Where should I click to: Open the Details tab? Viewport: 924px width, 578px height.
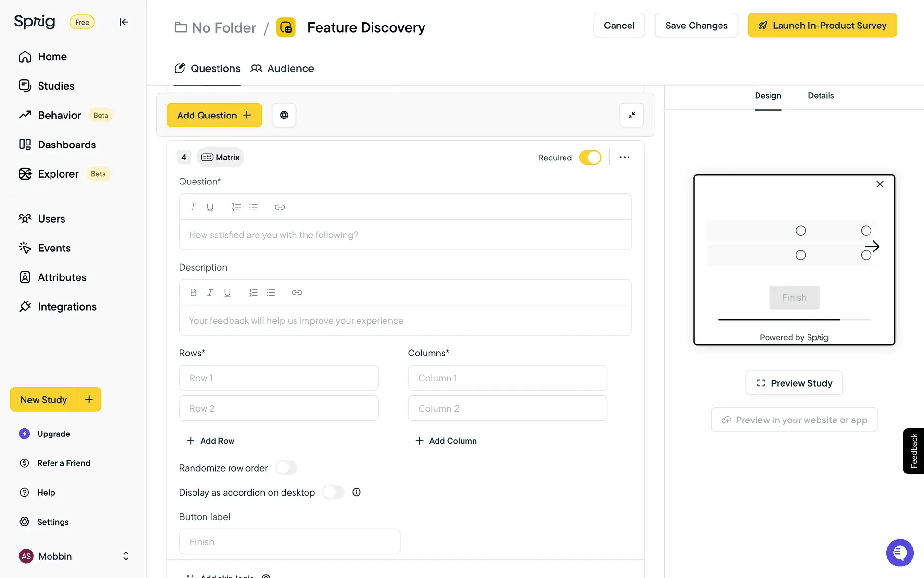pyautogui.click(x=821, y=96)
